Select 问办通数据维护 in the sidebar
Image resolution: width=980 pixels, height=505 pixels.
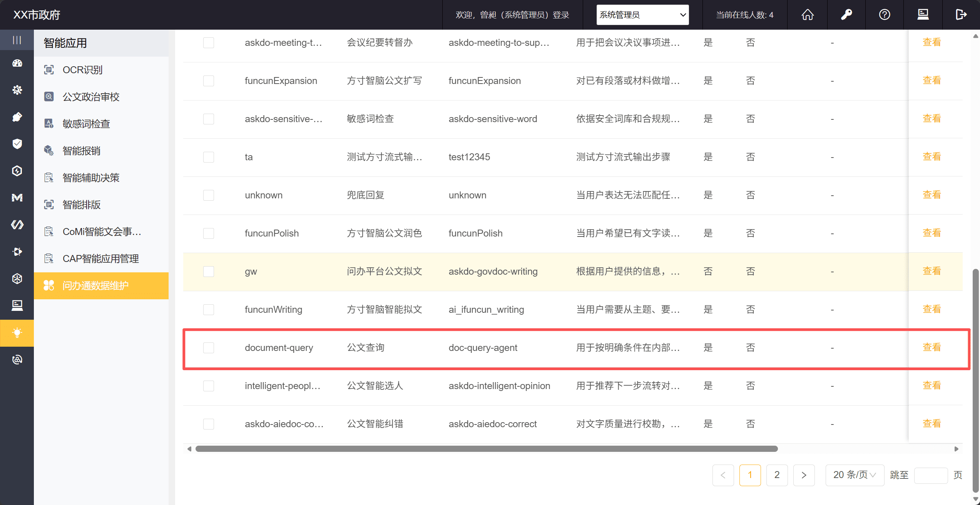101,286
